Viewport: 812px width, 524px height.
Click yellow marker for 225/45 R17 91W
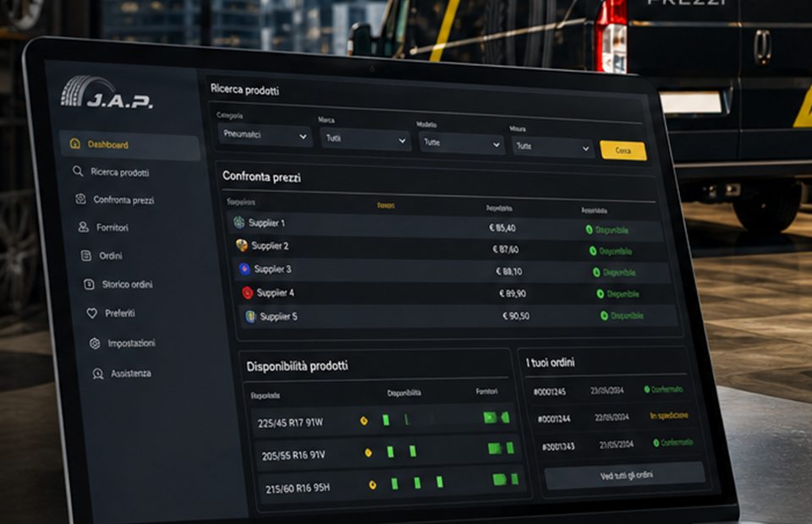[x=364, y=421]
